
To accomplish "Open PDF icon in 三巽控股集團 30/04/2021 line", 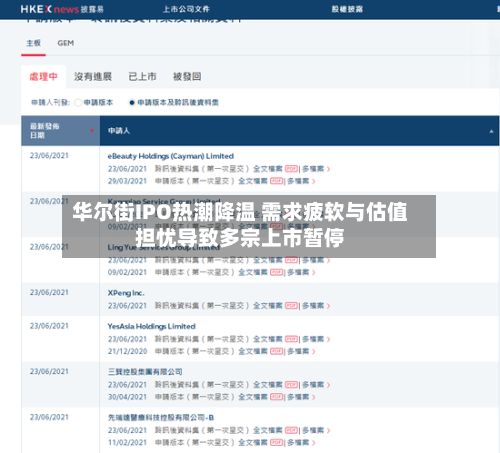I will (277, 397).
